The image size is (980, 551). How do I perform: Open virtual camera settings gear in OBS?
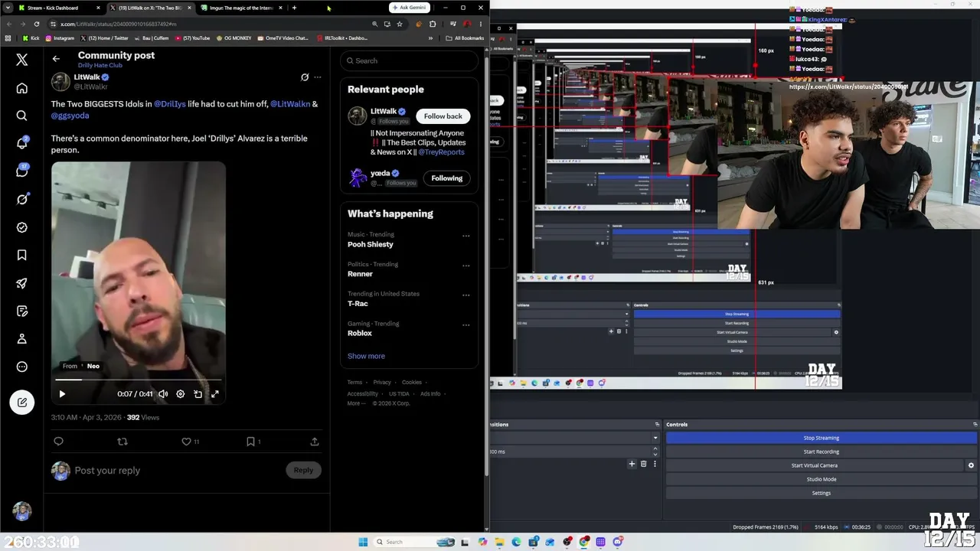(971, 465)
